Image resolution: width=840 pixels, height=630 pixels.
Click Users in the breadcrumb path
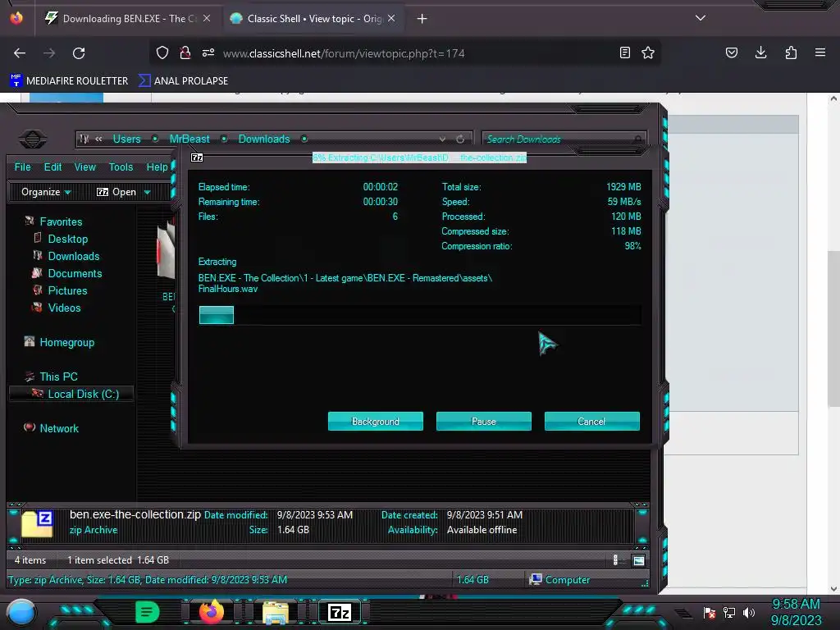tap(126, 139)
